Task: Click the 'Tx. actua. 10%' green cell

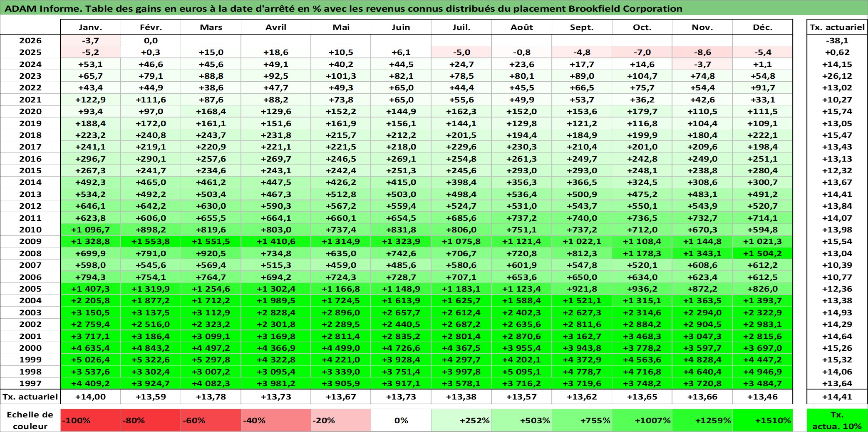Action: click(837, 420)
